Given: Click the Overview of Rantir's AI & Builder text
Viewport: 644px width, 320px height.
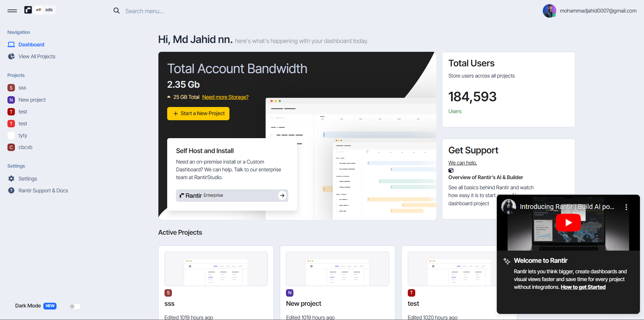Looking at the screenshot, I should (486, 177).
